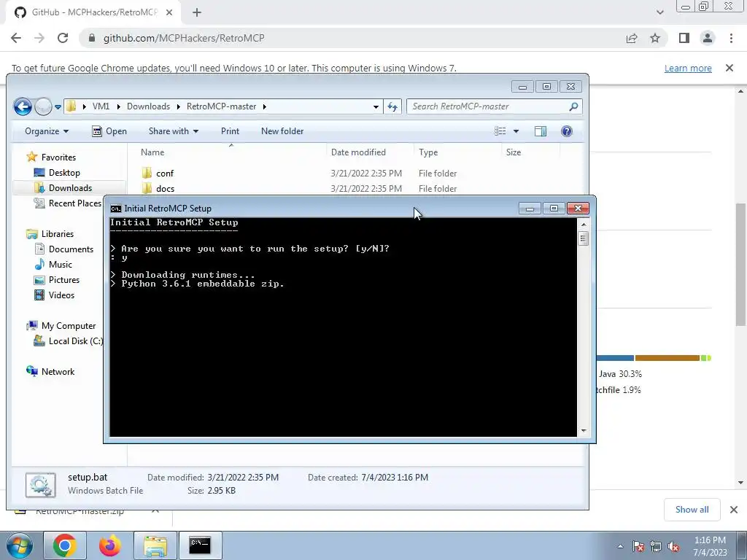
Task: Sort by Date modified column
Action: (x=358, y=152)
